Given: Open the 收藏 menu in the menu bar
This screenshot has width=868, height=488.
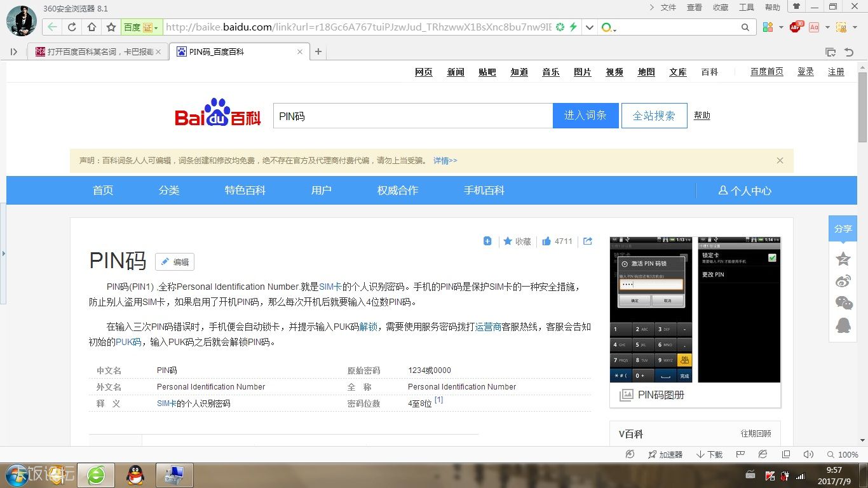Looking at the screenshot, I should (x=721, y=7).
